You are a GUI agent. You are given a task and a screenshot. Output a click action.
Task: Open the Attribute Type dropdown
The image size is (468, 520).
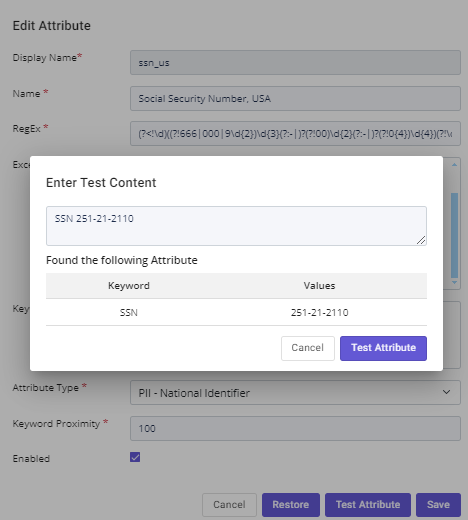click(x=295, y=393)
